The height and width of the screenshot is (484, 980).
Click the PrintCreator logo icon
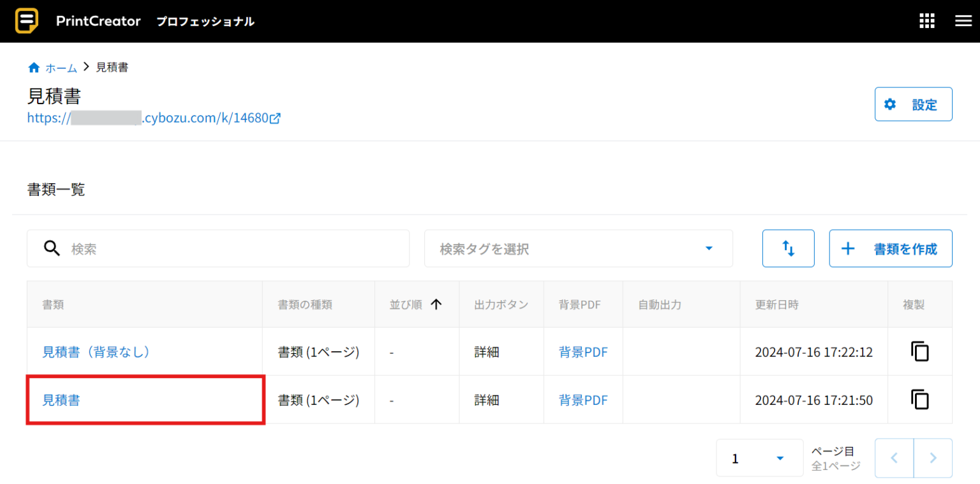(x=27, y=21)
